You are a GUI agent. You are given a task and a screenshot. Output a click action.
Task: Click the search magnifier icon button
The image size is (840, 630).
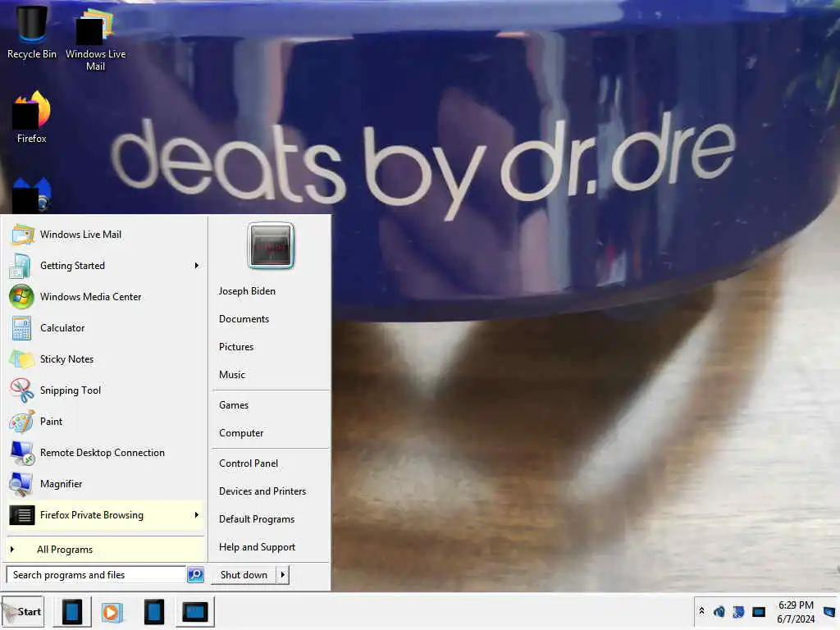pyautogui.click(x=195, y=575)
